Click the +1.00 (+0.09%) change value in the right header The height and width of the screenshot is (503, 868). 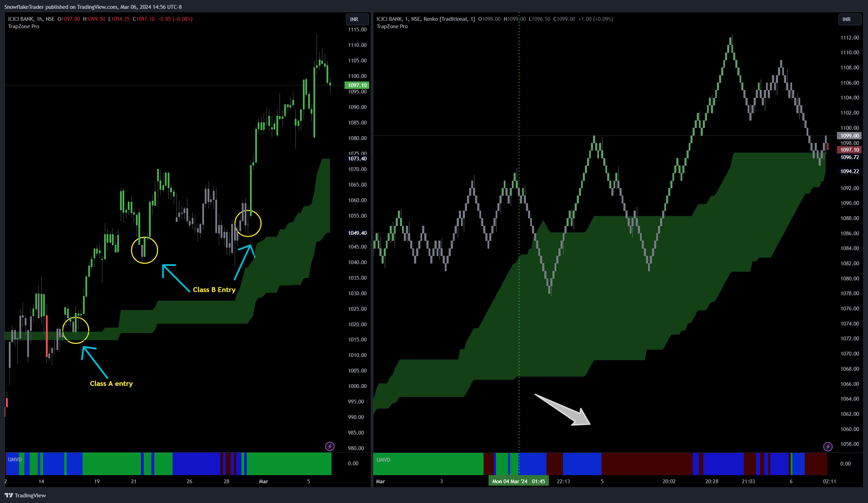click(595, 19)
